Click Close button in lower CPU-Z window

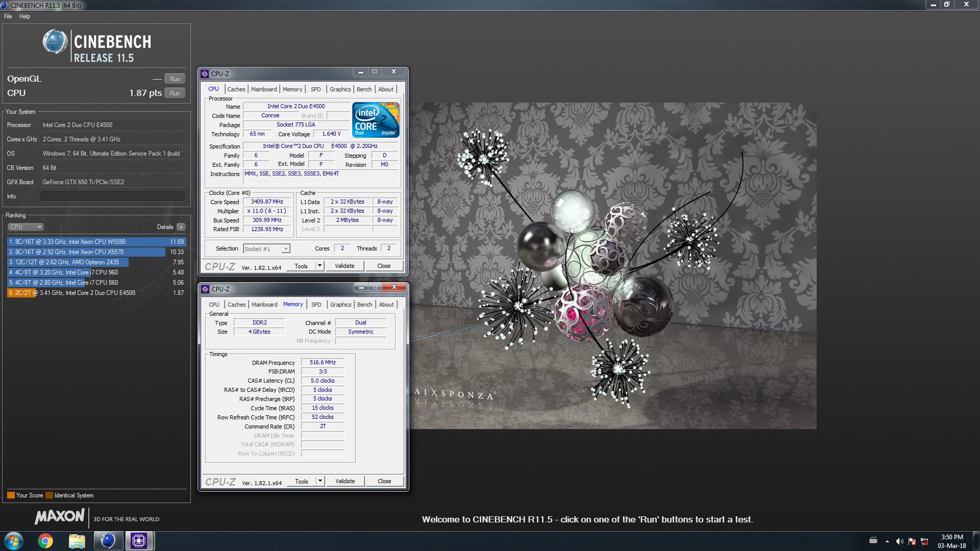[x=384, y=482]
